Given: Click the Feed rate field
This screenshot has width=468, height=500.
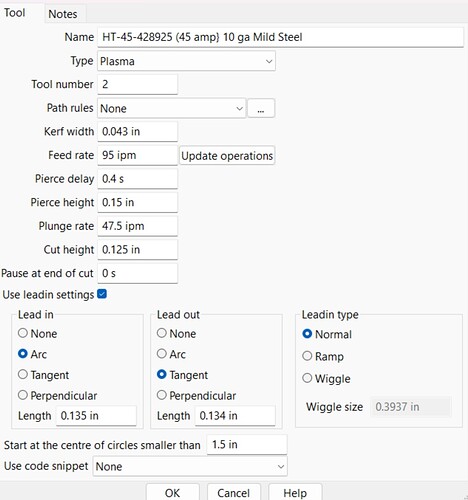Looking at the screenshot, I should pos(137,155).
